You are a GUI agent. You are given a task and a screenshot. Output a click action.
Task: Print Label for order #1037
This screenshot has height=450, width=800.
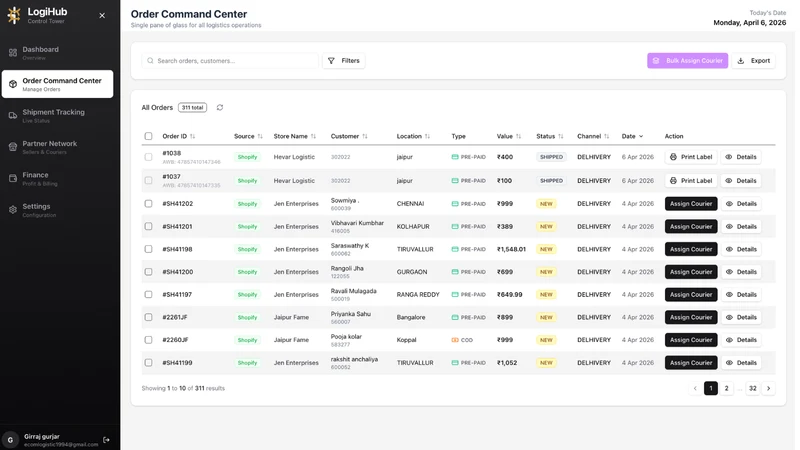pyautogui.click(x=691, y=181)
